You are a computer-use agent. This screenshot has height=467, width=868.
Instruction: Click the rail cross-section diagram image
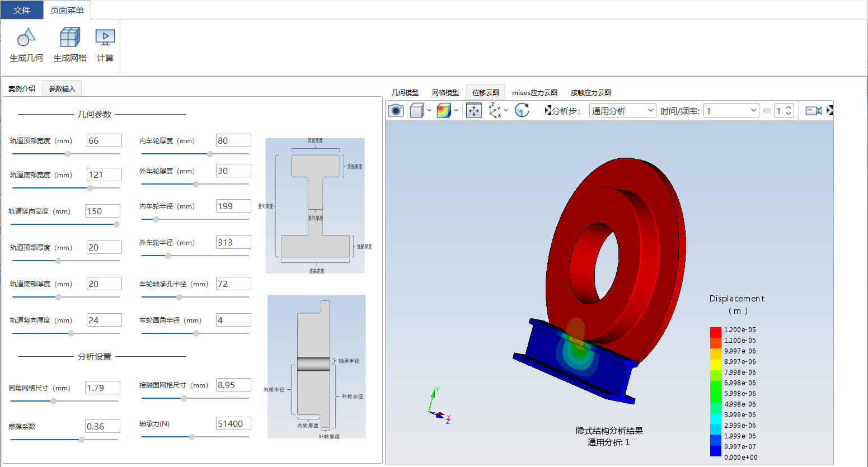tap(315, 206)
